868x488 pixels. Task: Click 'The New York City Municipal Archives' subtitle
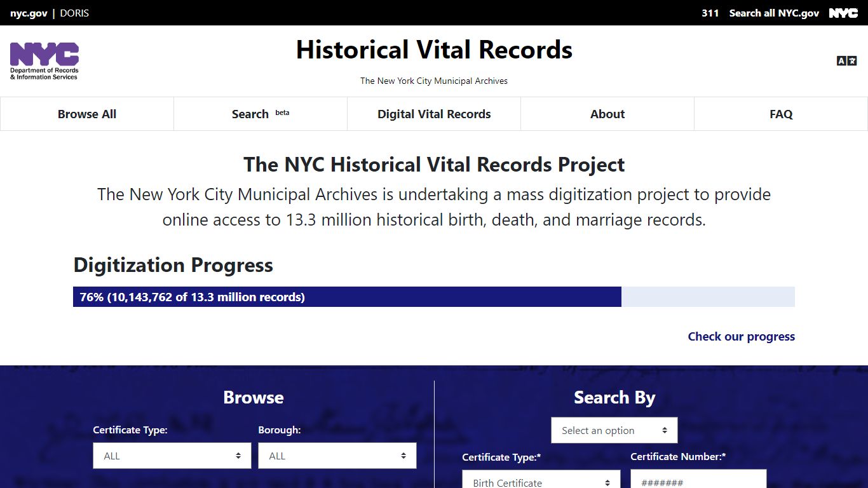click(434, 81)
